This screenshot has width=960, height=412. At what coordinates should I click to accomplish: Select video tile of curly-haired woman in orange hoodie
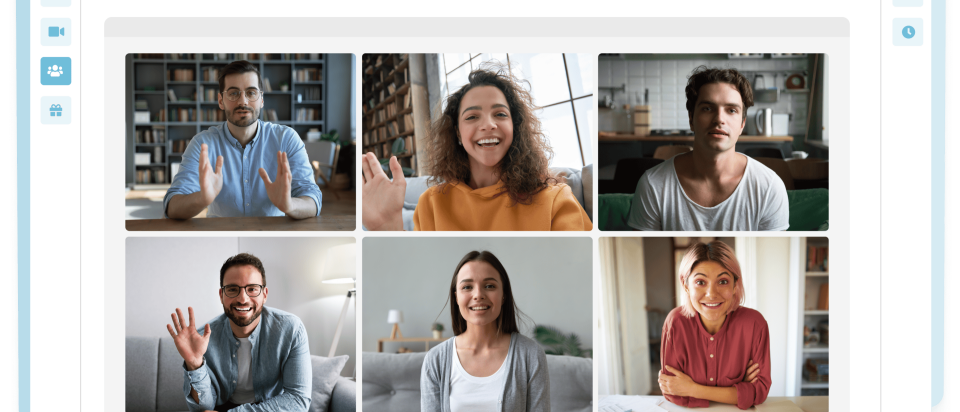coord(477,142)
